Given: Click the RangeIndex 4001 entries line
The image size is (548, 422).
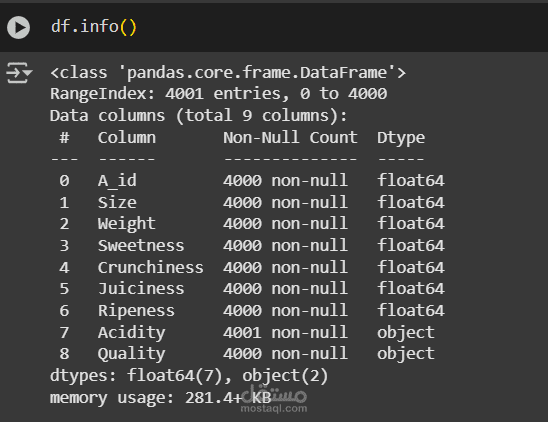Looking at the screenshot, I should coord(218,94).
